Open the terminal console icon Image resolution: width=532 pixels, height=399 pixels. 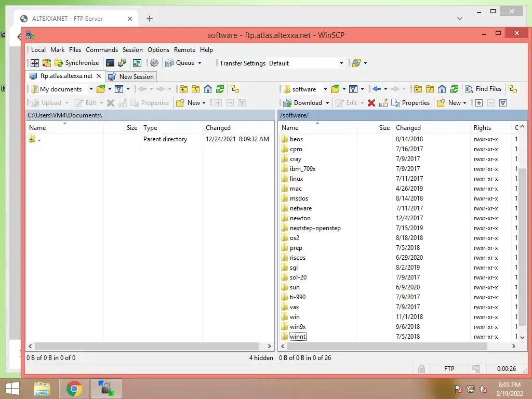coord(110,63)
